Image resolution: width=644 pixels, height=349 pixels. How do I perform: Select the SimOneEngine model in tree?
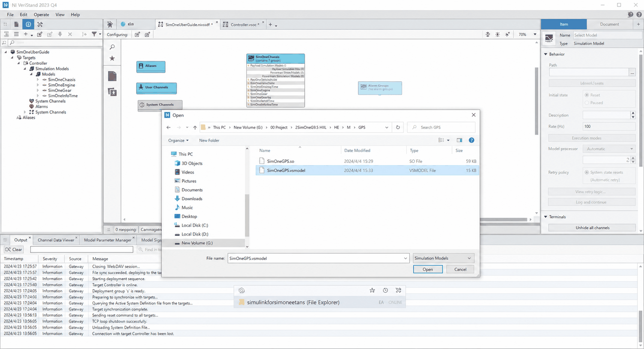pos(61,85)
